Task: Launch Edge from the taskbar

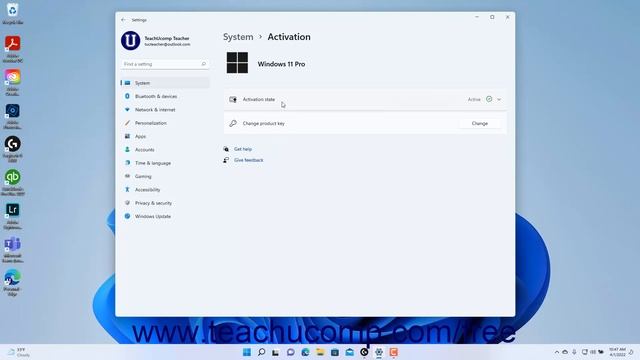Action: click(x=305, y=352)
